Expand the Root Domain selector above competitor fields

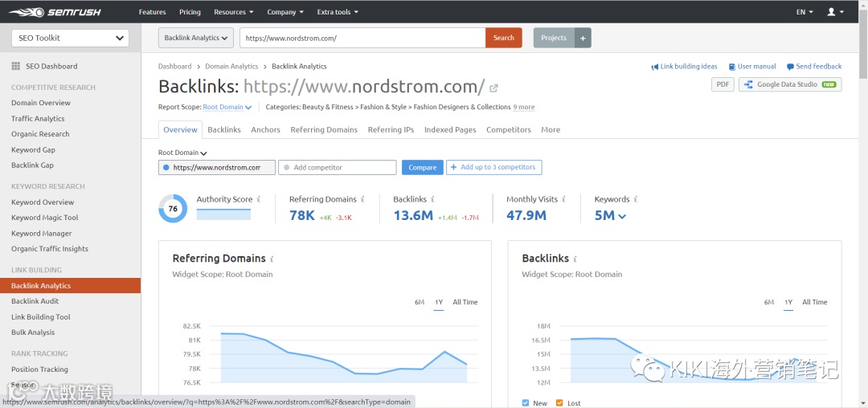pos(182,153)
